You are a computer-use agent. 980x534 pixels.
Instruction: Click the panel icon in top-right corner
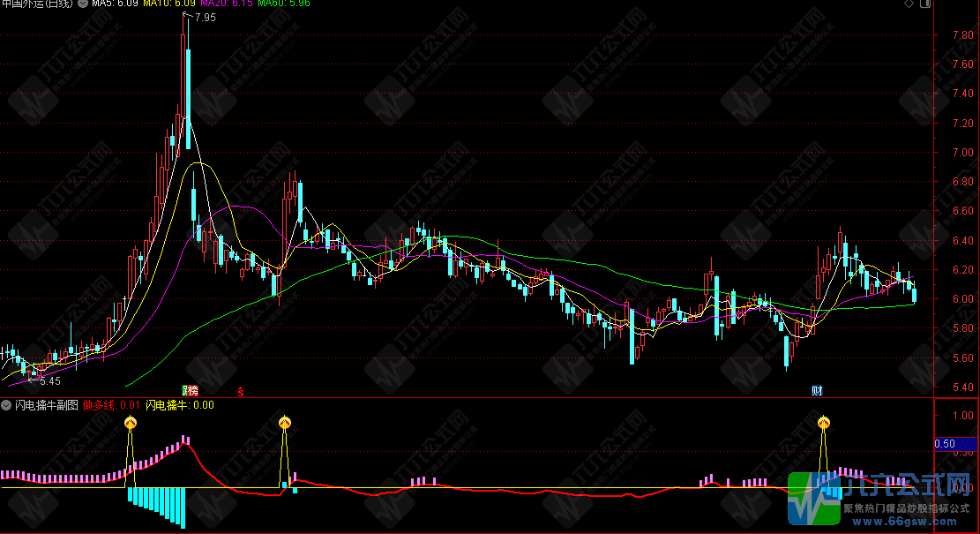(x=924, y=4)
